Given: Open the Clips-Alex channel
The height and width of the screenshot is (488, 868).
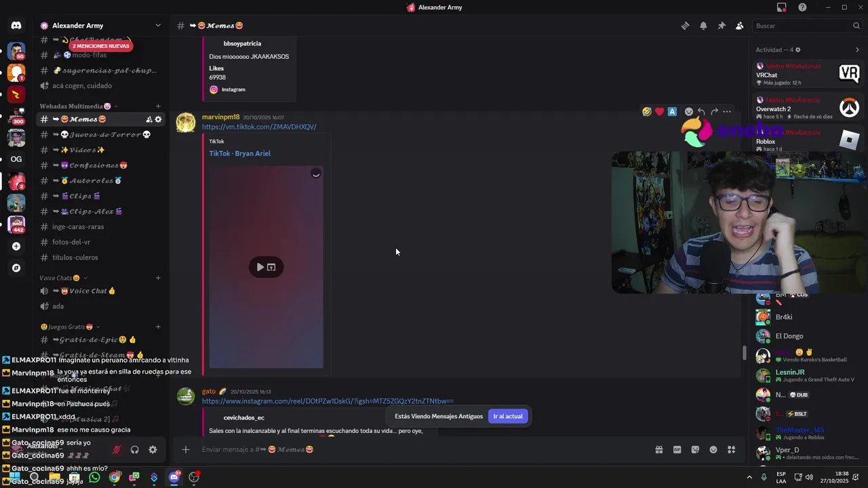Looking at the screenshot, I should [102, 211].
